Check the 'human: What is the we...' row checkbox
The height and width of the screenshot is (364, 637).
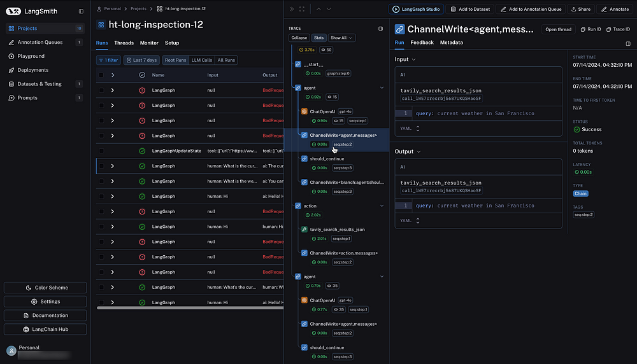click(x=101, y=181)
